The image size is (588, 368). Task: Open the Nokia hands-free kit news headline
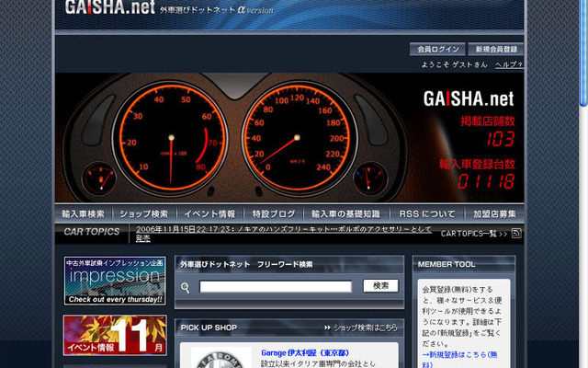click(284, 233)
